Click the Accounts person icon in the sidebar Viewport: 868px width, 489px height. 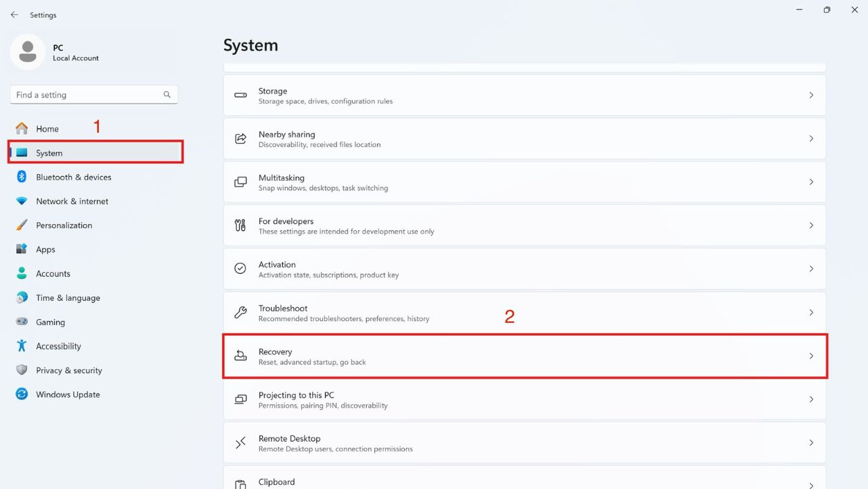click(22, 274)
